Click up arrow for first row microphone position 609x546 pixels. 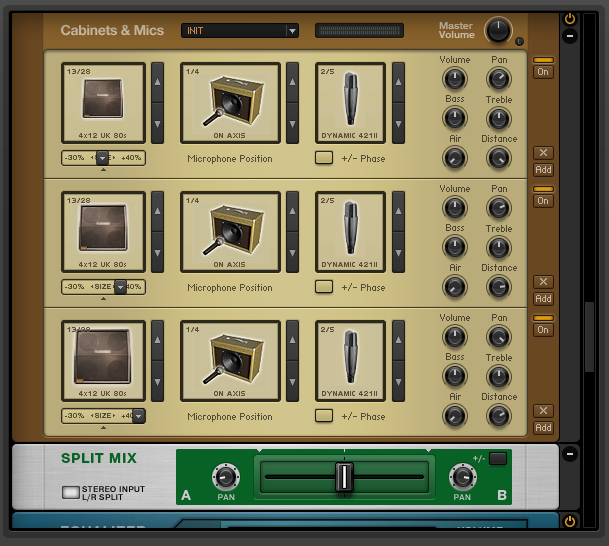click(x=292, y=82)
